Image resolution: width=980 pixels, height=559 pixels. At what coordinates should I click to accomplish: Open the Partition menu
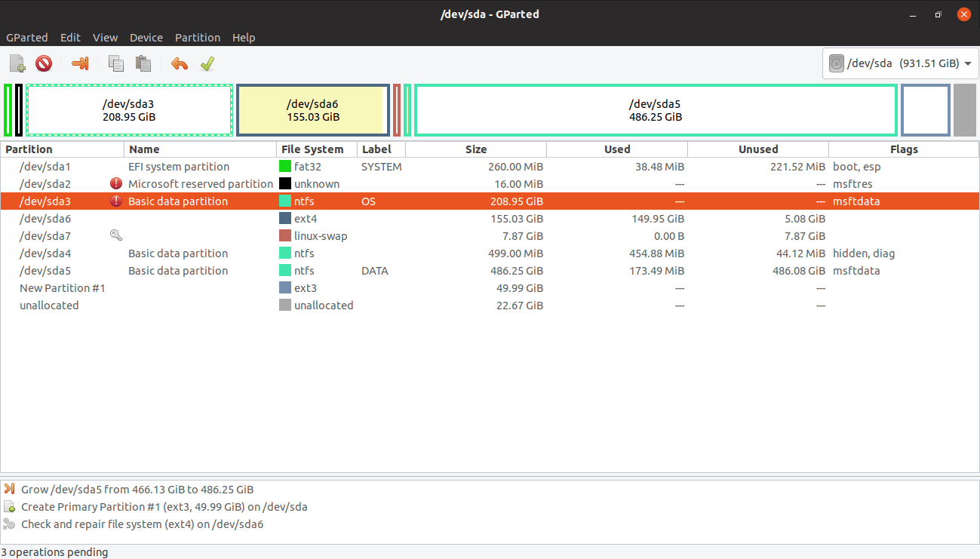pos(197,37)
